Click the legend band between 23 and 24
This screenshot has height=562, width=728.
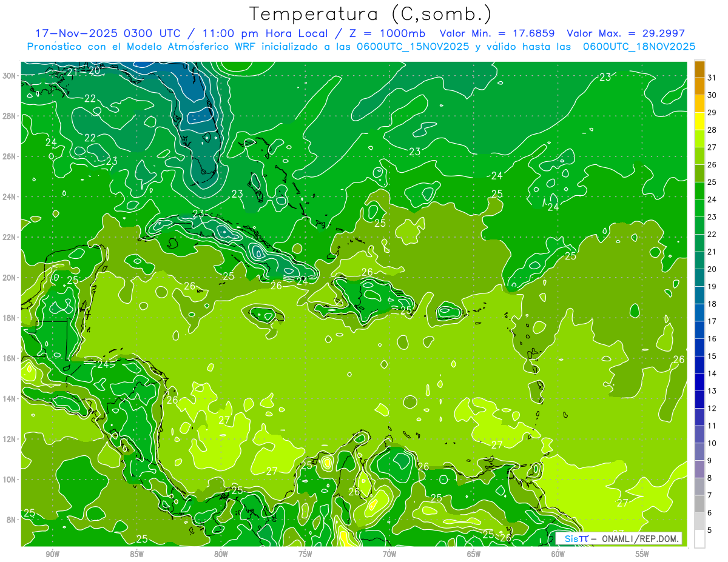(x=699, y=208)
